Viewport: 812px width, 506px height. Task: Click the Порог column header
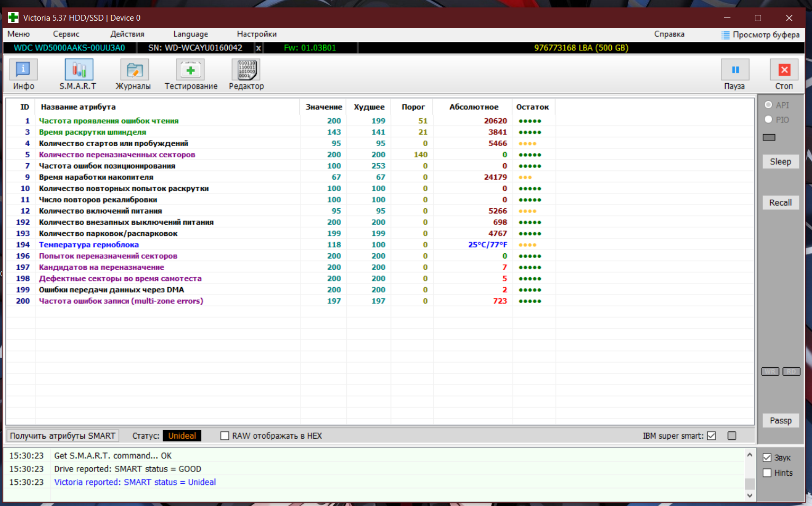tap(413, 106)
